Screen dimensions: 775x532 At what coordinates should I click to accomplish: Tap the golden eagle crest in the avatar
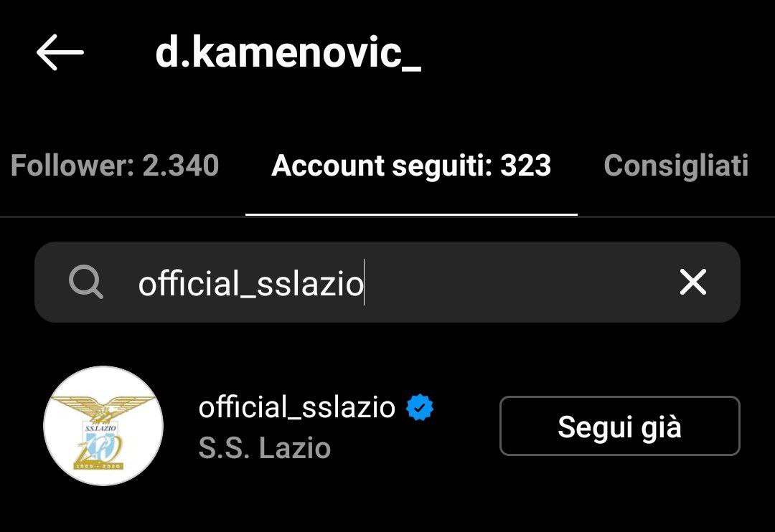pyautogui.click(x=103, y=405)
